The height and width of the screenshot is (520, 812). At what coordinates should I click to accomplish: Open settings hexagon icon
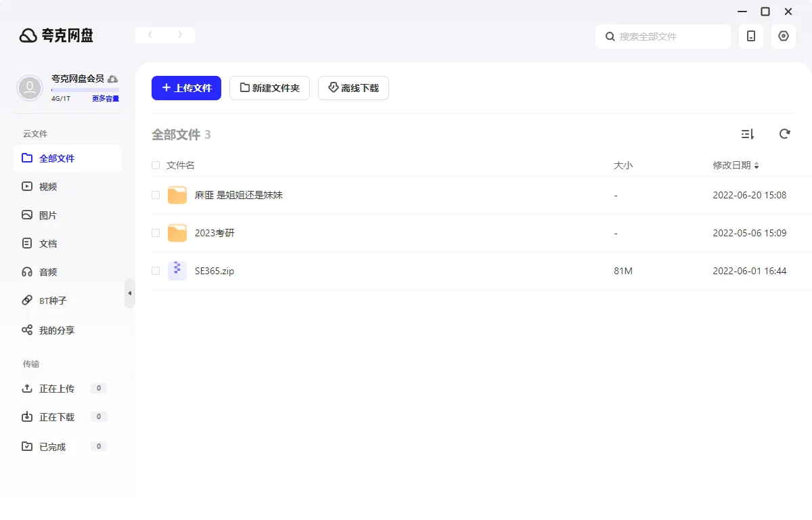pyautogui.click(x=784, y=37)
